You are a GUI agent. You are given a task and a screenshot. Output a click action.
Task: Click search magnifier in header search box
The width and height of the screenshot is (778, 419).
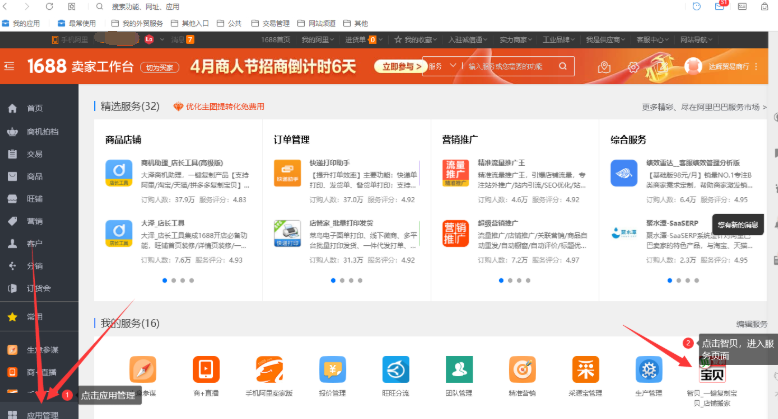tap(563, 66)
